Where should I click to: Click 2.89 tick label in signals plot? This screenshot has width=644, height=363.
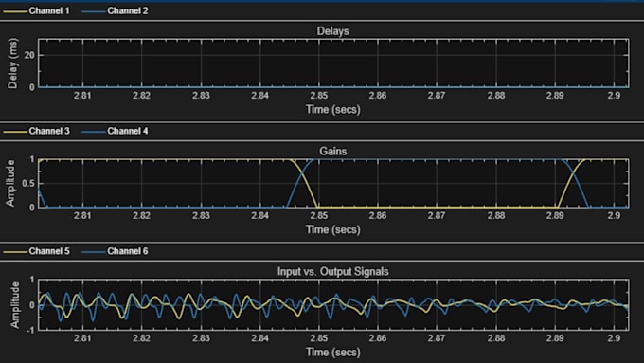tap(555, 338)
